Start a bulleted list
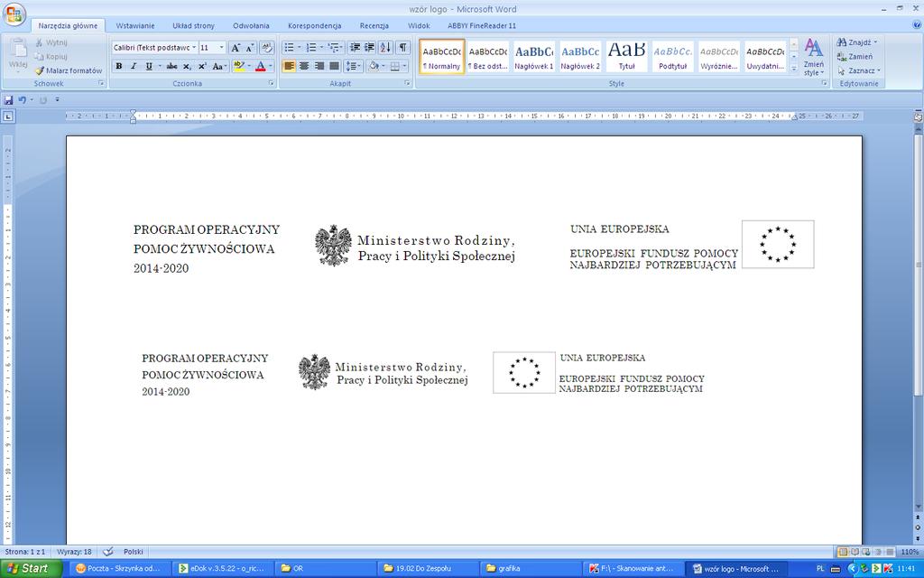The width and height of the screenshot is (924, 578). [x=289, y=48]
